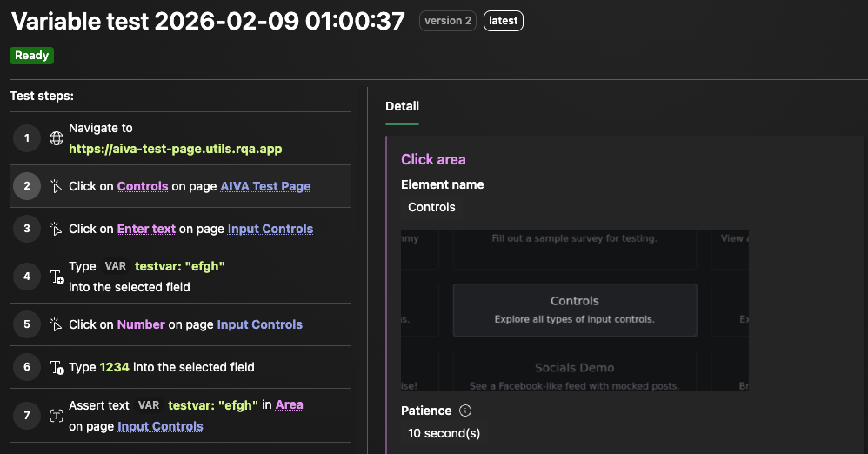Switch to the Detail tab
The height and width of the screenshot is (454, 868).
(x=402, y=106)
